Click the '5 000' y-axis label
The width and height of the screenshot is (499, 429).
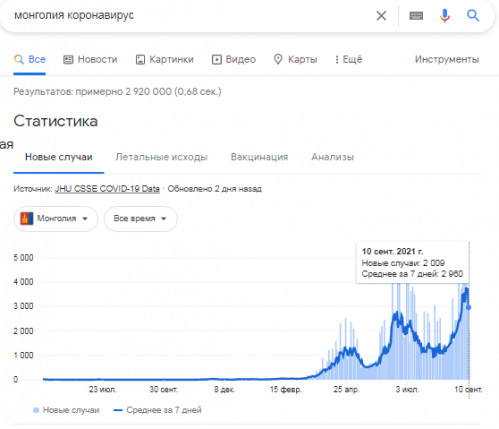tap(23, 258)
